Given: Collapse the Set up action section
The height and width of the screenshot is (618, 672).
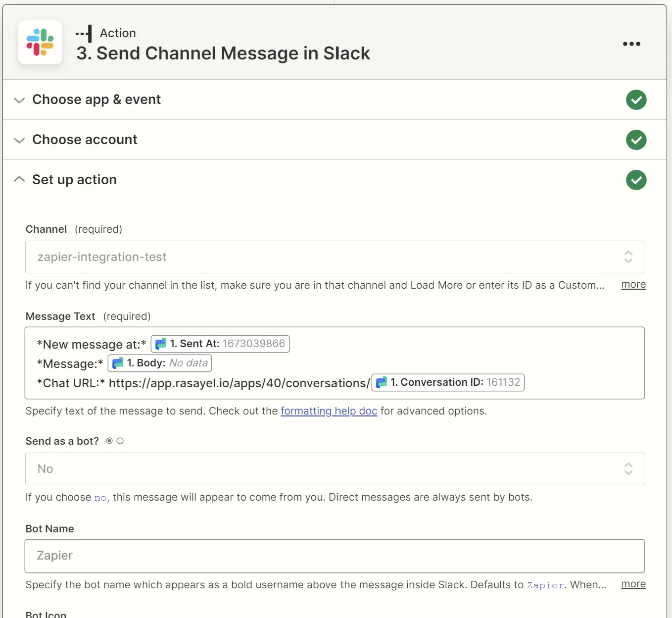Looking at the screenshot, I should tap(19, 179).
